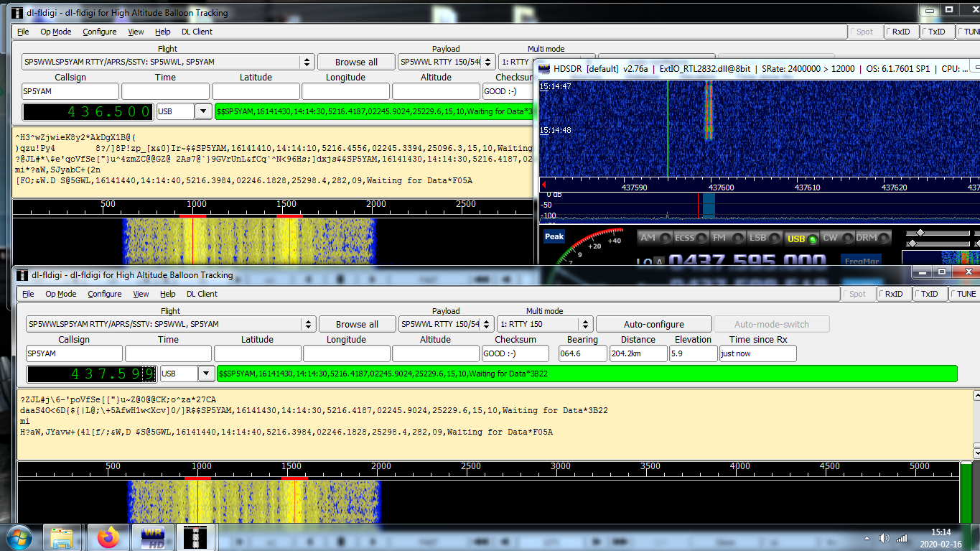Click the bottom window's received-text scrollbar
Viewport: 980px width, 551px height.
[x=976, y=424]
